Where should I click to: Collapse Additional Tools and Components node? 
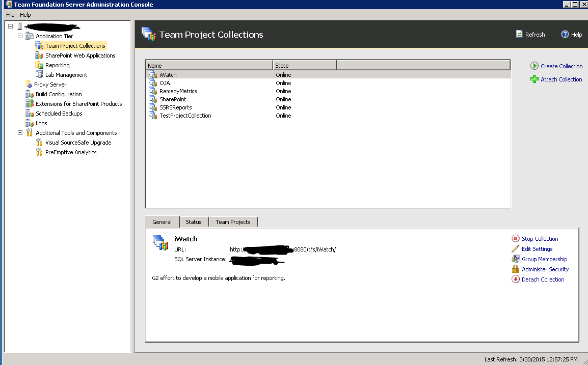tap(20, 133)
